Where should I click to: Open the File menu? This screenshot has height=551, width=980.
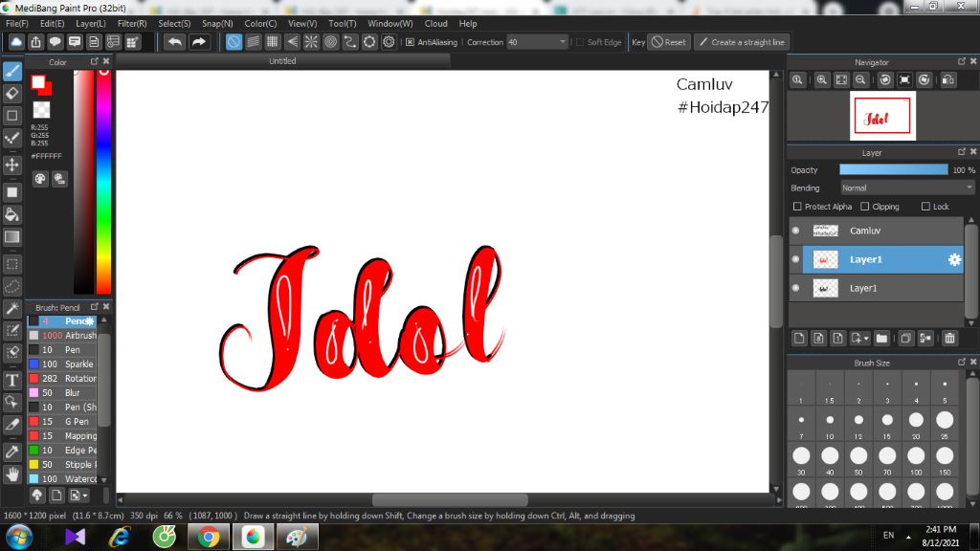(17, 23)
